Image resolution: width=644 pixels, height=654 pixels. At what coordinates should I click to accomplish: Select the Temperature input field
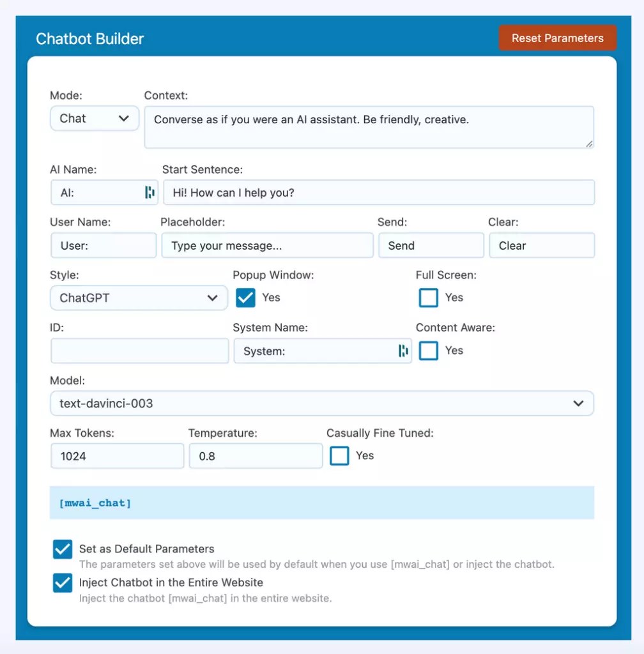256,457
